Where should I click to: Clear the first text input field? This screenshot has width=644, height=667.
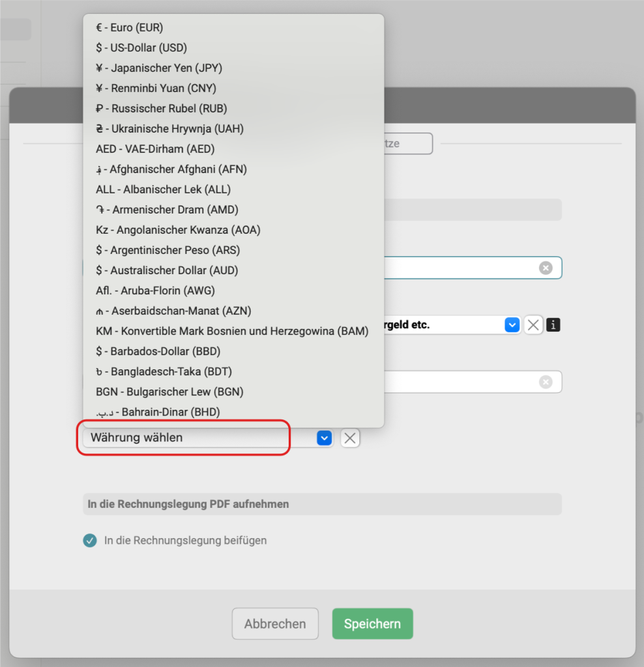(546, 268)
